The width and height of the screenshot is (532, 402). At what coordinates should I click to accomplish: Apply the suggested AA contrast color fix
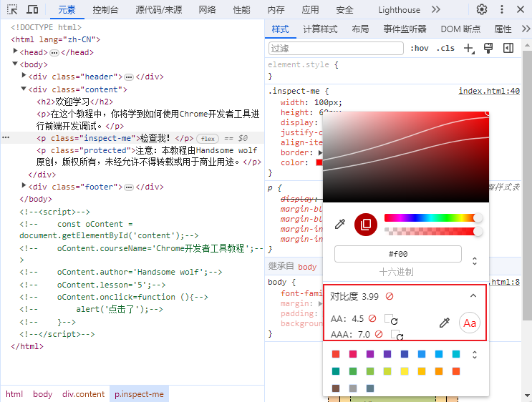point(391,319)
